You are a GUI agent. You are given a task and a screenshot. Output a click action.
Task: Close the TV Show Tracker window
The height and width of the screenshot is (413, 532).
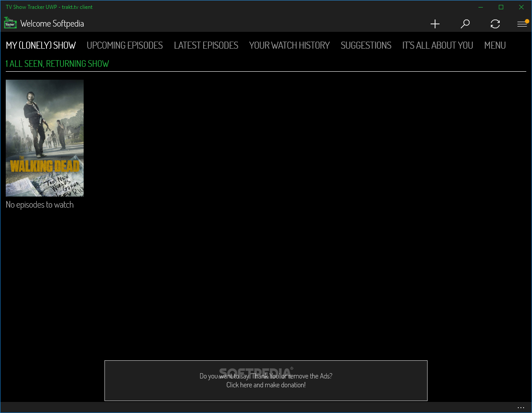coord(521,7)
